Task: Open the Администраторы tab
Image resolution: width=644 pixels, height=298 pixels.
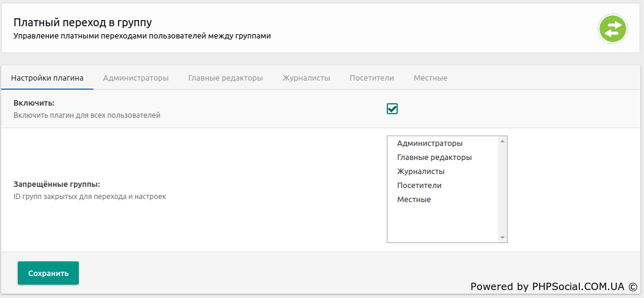Action: (x=136, y=78)
